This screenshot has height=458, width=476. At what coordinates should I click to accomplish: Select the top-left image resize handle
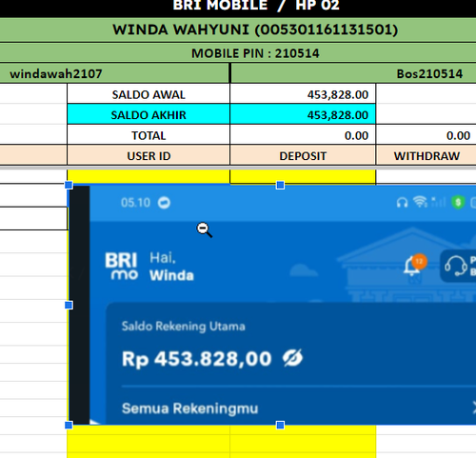pos(69,186)
